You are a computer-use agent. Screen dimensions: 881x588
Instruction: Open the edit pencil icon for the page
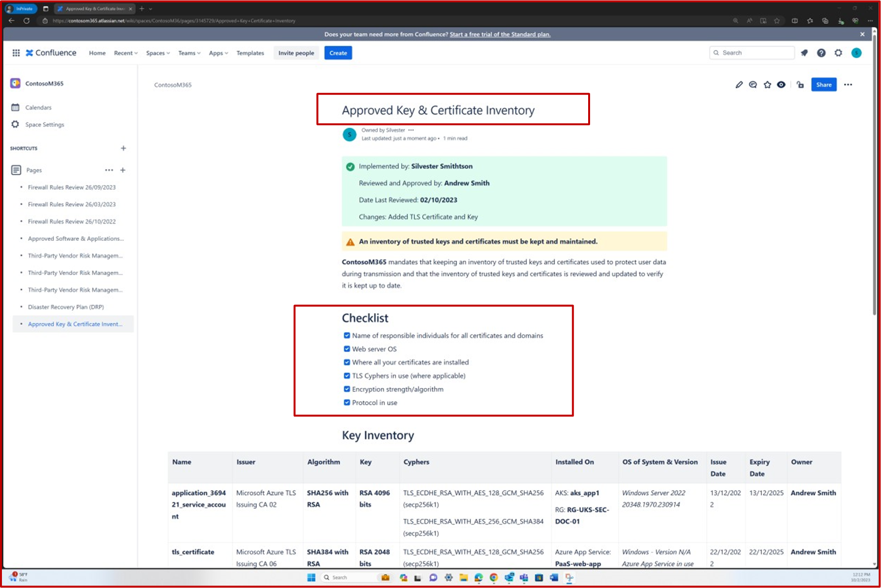tap(739, 84)
